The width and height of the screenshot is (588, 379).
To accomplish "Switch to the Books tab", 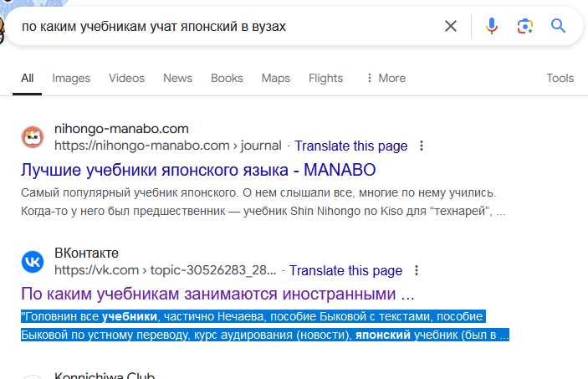I will [x=227, y=78].
